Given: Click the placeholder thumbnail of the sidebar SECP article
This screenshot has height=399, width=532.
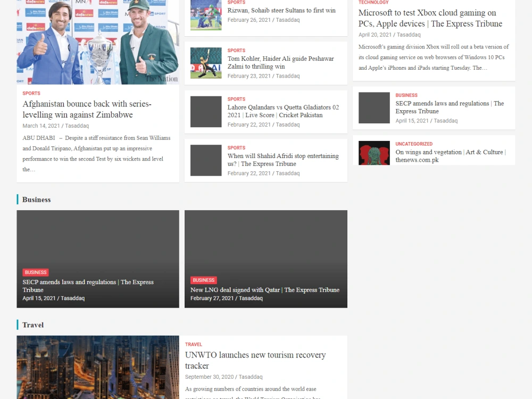Looking at the screenshot, I should click(374, 107).
